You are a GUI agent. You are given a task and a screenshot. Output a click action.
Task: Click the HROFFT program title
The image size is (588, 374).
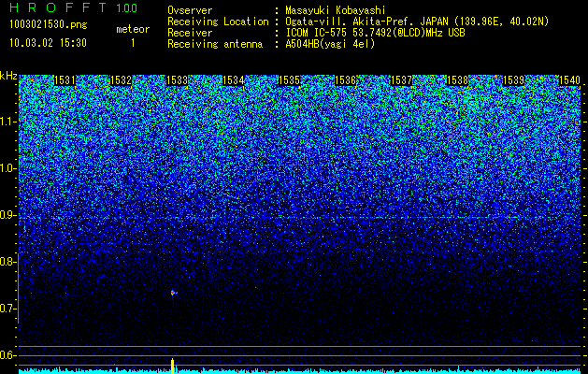coord(58,7)
